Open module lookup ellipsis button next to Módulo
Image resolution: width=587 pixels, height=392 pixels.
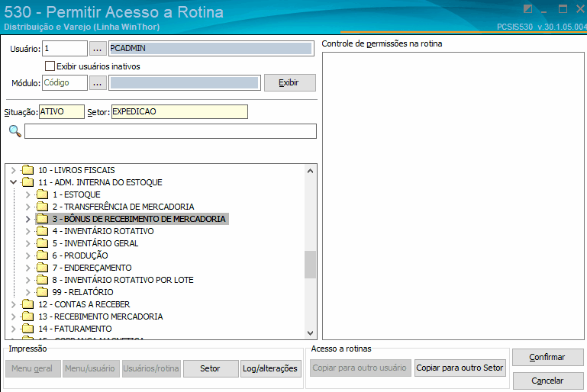[98, 82]
